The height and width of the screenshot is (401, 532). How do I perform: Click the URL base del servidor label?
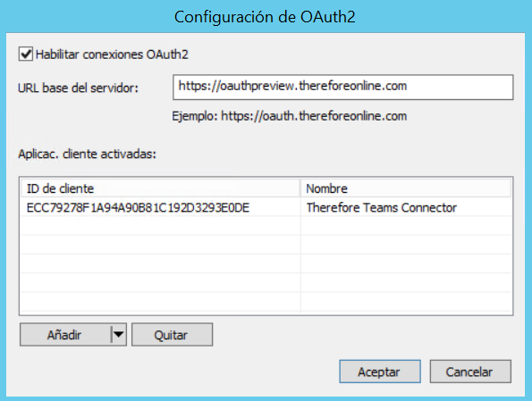click(x=78, y=88)
